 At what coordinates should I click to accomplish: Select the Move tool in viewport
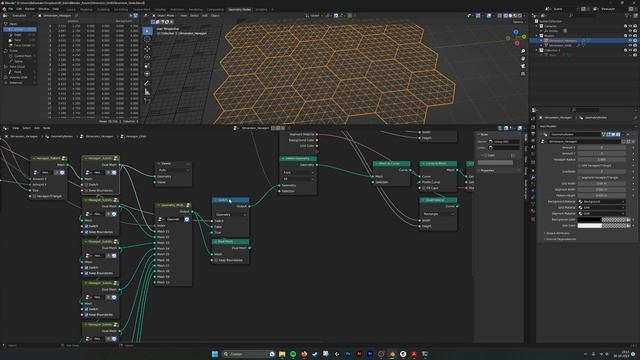[147, 49]
